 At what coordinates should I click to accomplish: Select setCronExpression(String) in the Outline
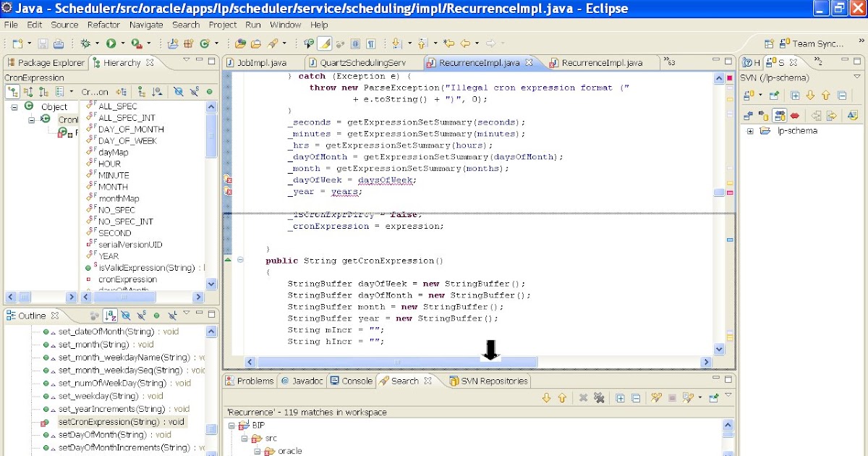click(121, 422)
